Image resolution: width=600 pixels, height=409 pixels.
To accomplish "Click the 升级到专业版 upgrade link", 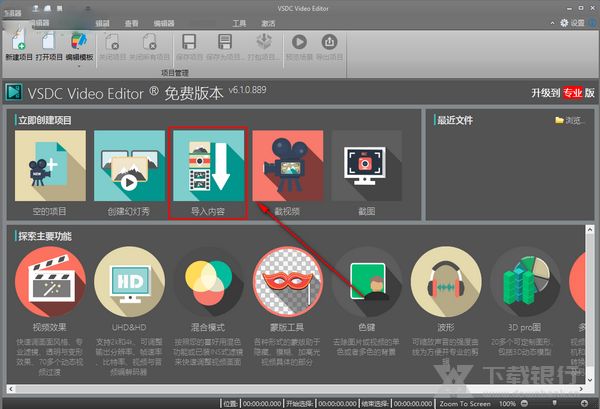I will (x=563, y=92).
